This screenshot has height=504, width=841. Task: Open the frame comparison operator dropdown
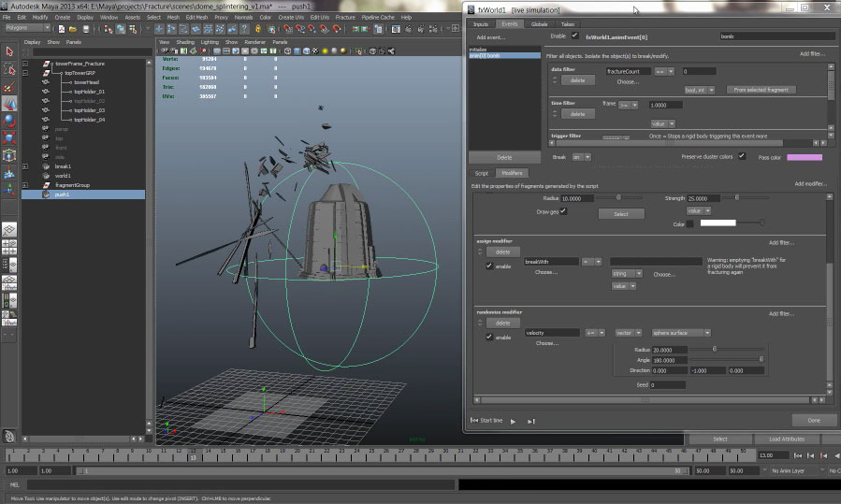point(628,105)
